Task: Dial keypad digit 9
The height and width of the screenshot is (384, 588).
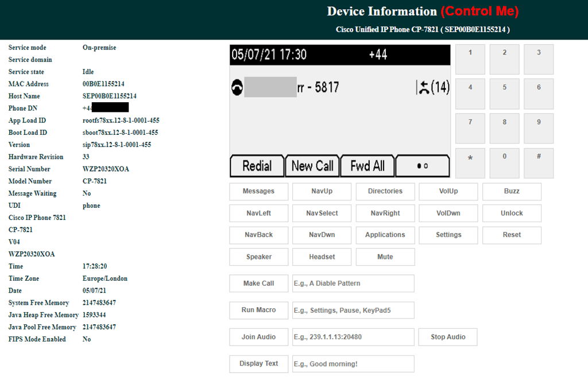Action: pos(539,128)
